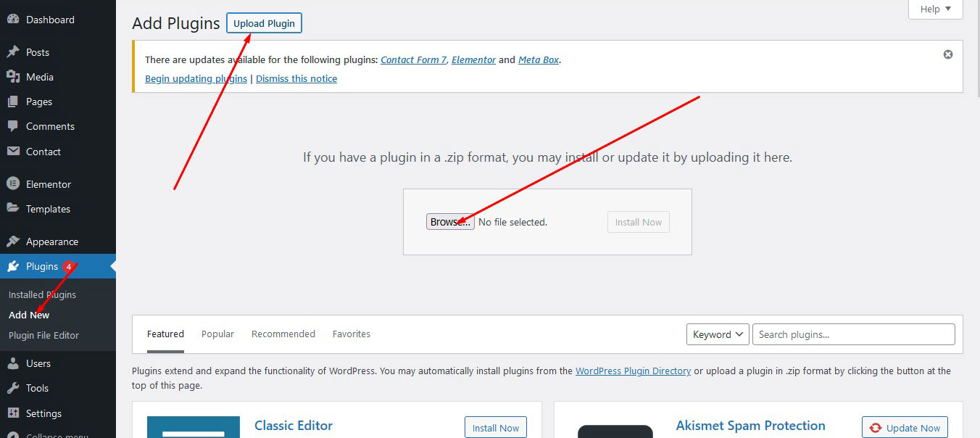
Task: Click the Posts pushpin icon
Action: click(13, 52)
